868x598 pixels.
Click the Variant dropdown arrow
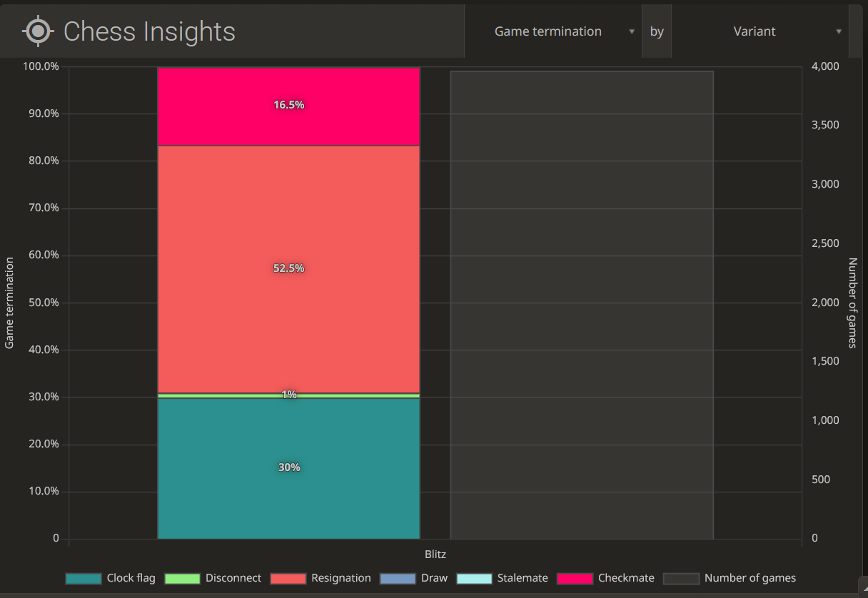coord(839,31)
